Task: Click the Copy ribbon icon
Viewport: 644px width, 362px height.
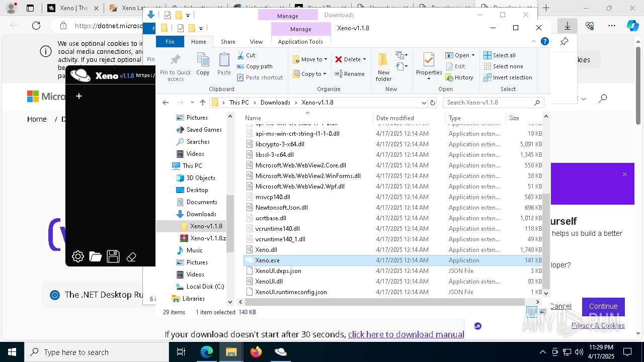Action: pos(203,64)
